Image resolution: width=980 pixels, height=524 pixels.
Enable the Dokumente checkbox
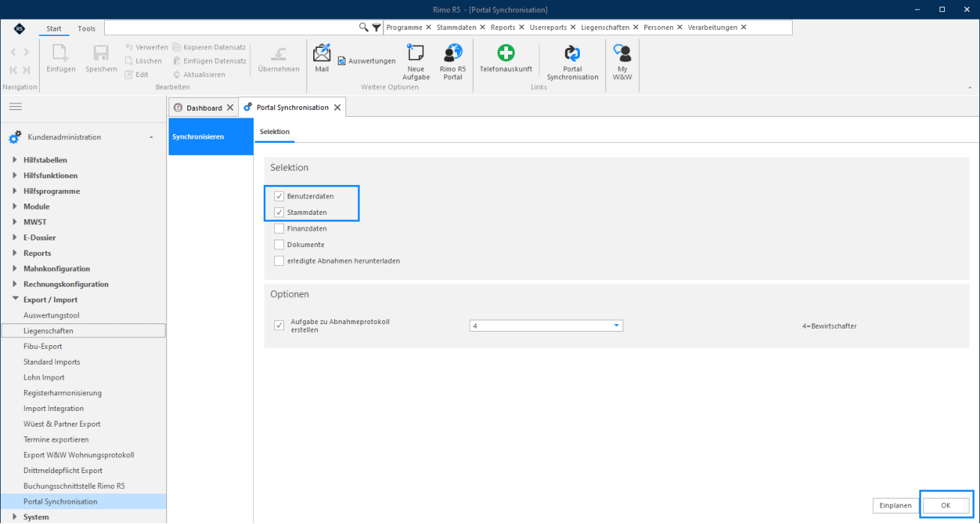click(279, 245)
